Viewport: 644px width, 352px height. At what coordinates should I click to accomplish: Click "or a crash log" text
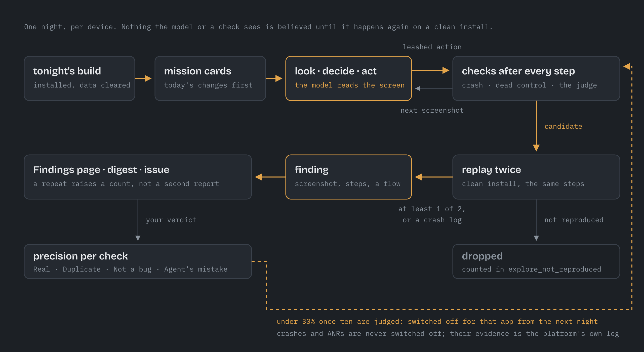[x=432, y=220]
